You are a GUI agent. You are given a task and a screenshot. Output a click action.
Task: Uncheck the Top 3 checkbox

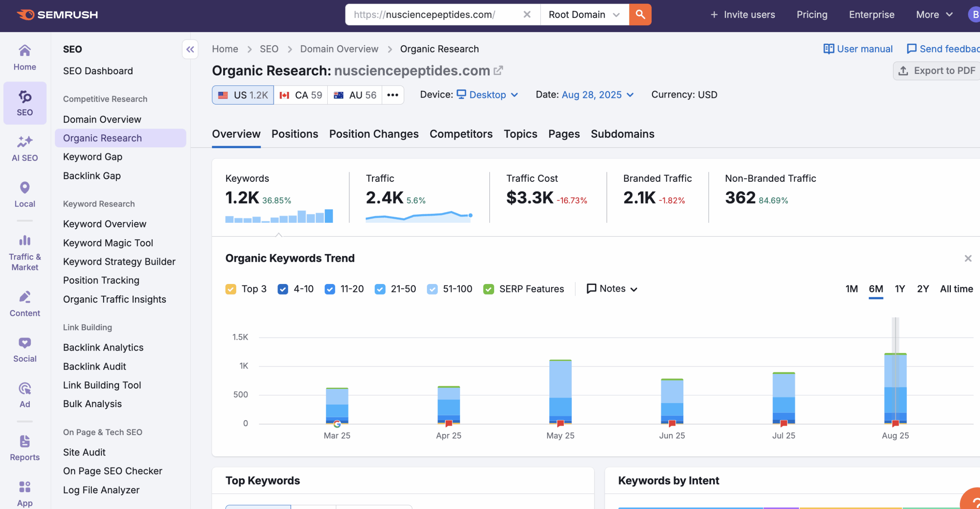point(231,289)
